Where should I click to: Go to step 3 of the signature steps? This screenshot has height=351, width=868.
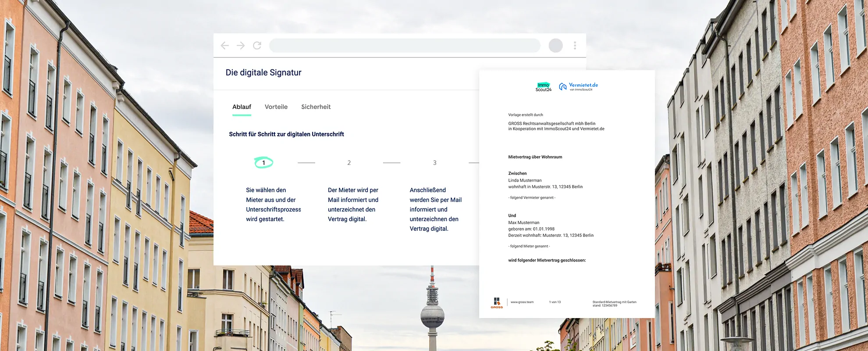tap(434, 163)
